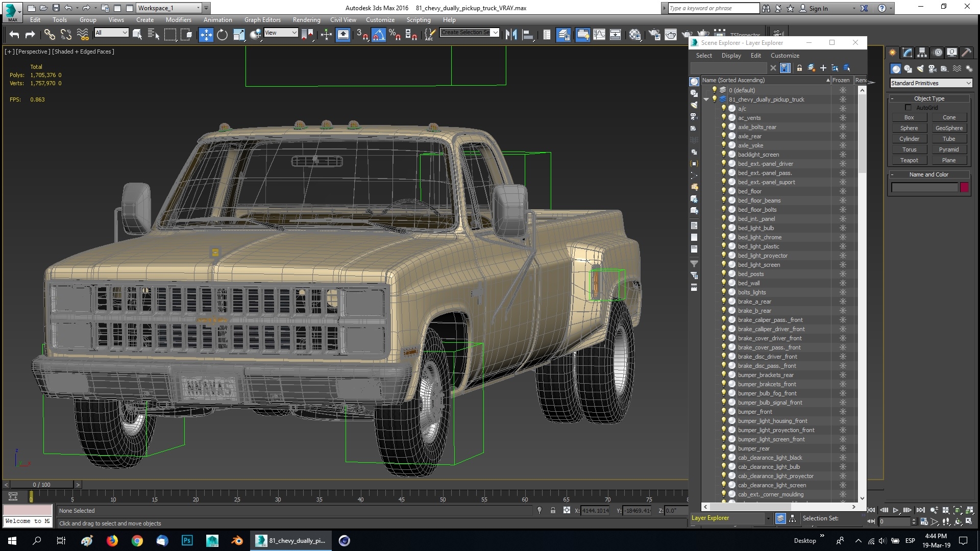Viewport: 980px width, 551px height.
Task: Collapse the 81_chevy_dually_pickup_truck tree node
Action: click(x=706, y=99)
